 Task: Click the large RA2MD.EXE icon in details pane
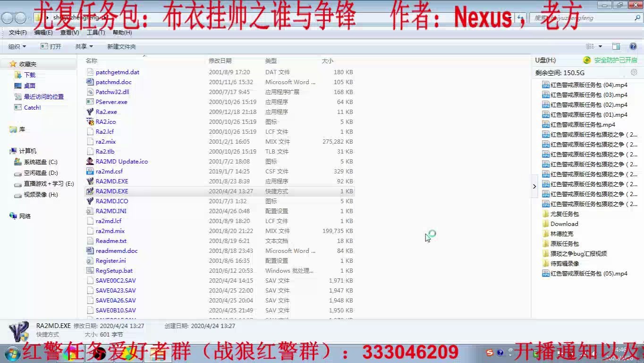pos(19,330)
